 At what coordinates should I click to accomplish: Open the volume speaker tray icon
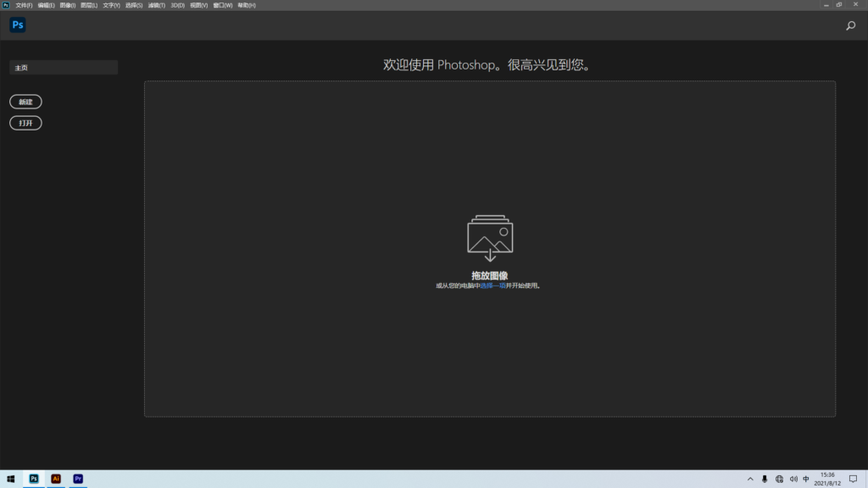click(793, 480)
